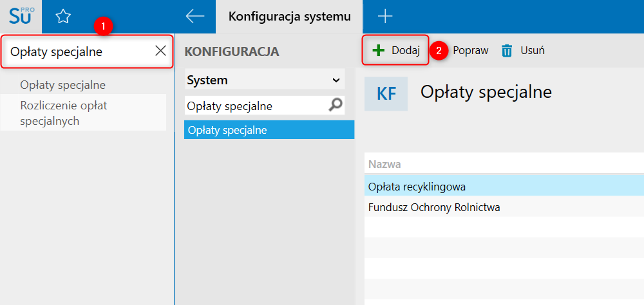Go back using the left arrow

pyautogui.click(x=195, y=17)
